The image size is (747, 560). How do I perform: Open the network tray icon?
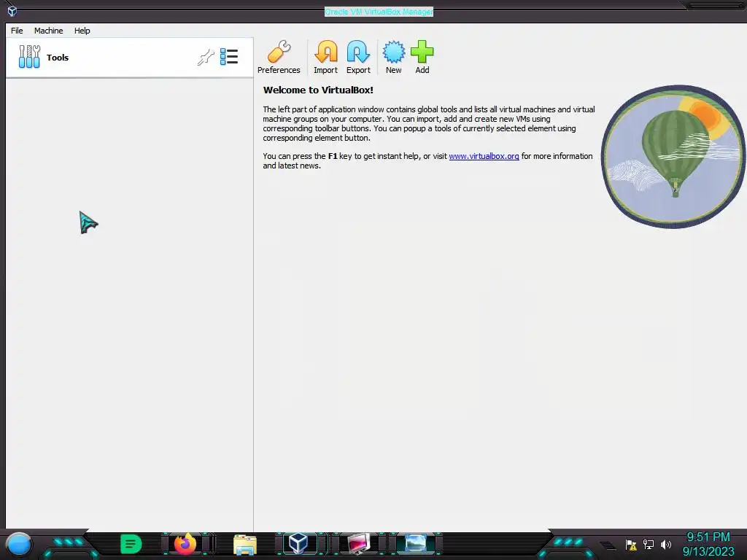(649, 544)
